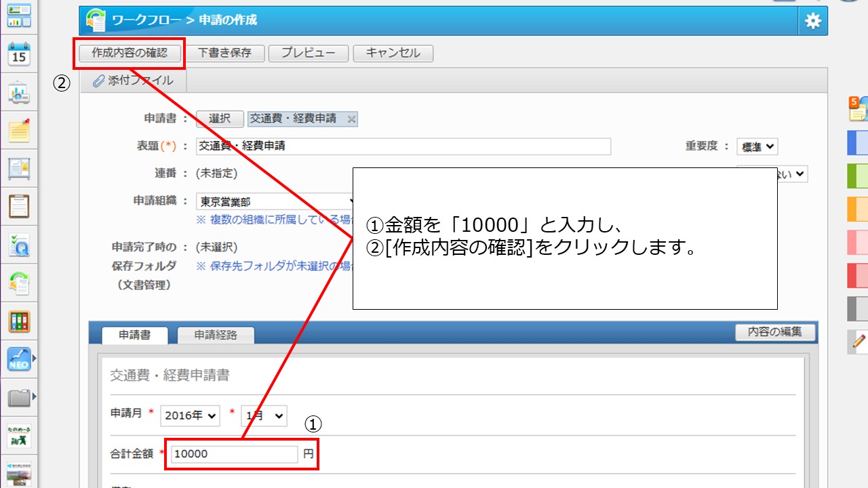Click the 連番 (未指定) value text
This screenshot has width=868, height=488.
(x=217, y=174)
